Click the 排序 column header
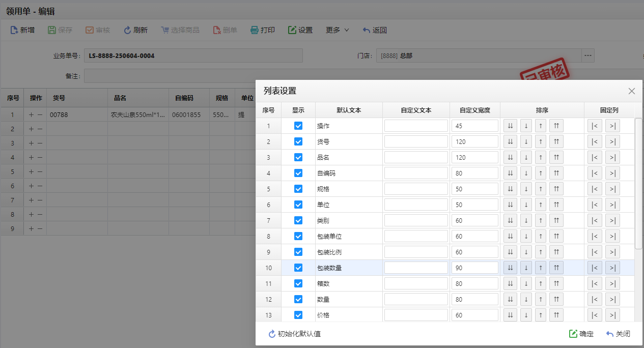This screenshot has width=644, height=348. click(x=542, y=110)
